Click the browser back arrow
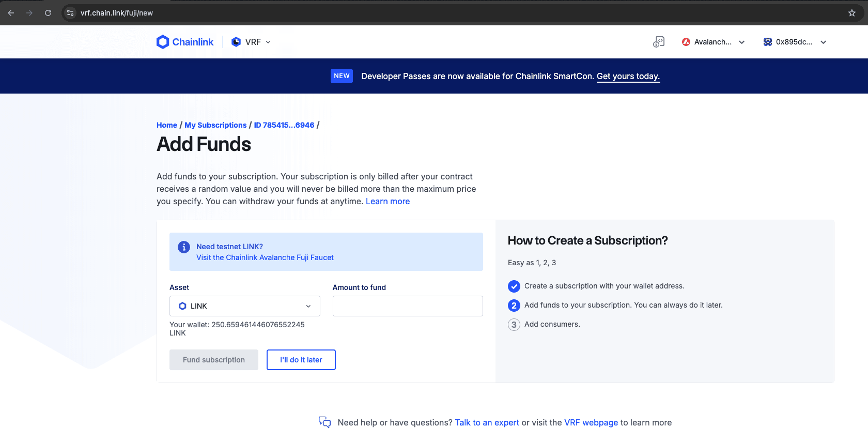 pos(11,13)
